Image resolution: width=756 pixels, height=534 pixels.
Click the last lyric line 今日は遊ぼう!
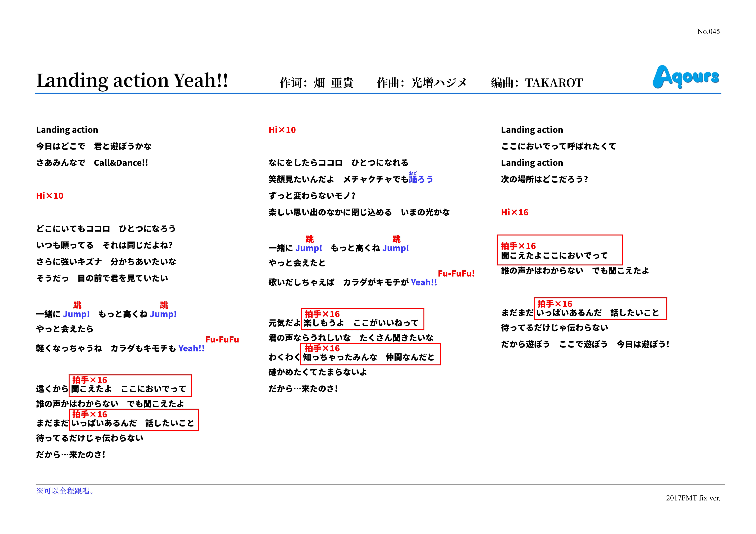(x=643, y=344)
